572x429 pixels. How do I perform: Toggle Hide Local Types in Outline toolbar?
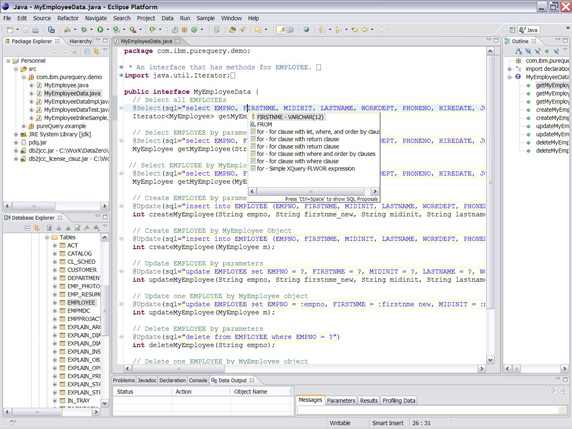click(556, 51)
